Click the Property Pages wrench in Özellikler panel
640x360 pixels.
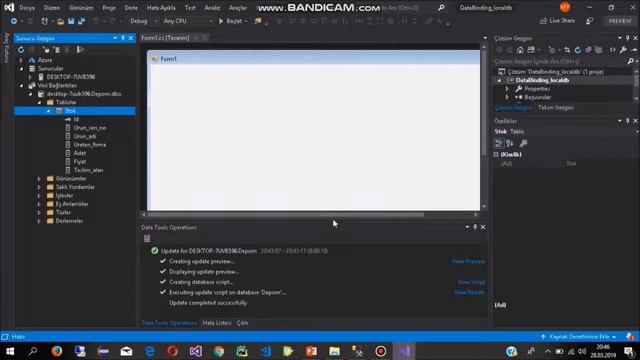(523, 143)
